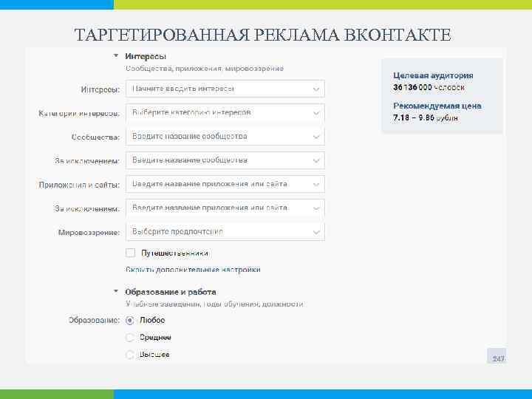Viewport: 532px width, 399px height.
Task: Click the Интересы input field
Action: click(x=225, y=89)
